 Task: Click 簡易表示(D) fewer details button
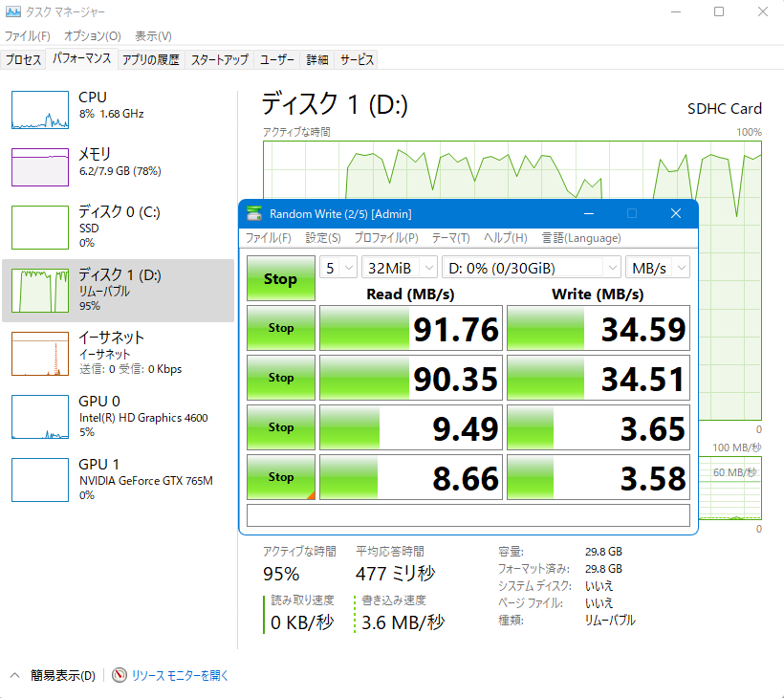[62, 675]
